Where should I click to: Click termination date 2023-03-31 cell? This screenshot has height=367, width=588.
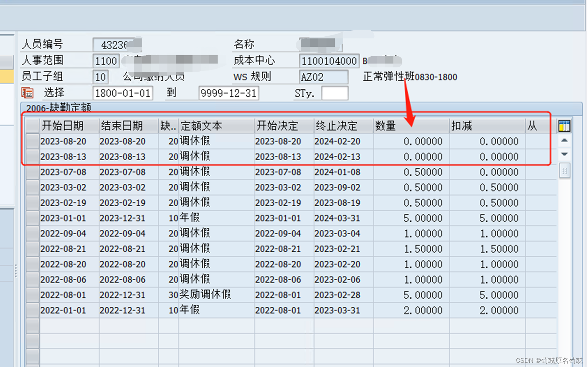point(344,310)
